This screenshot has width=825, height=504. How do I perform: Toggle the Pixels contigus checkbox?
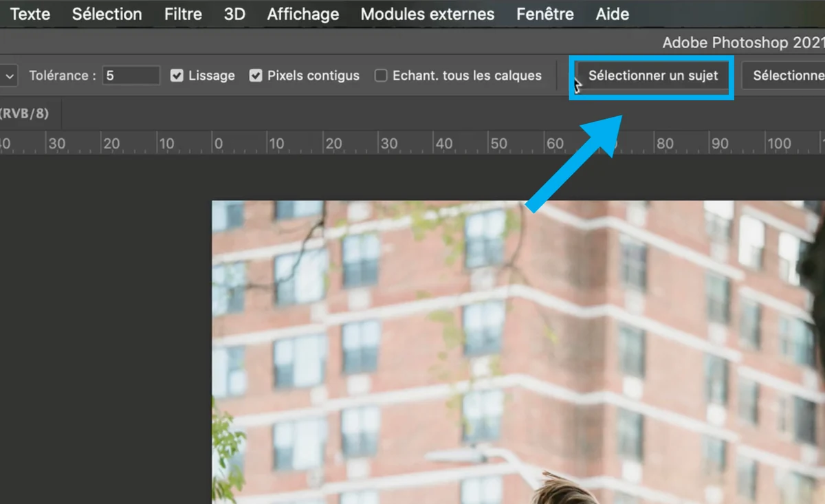pyautogui.click(x=256, y=76)
